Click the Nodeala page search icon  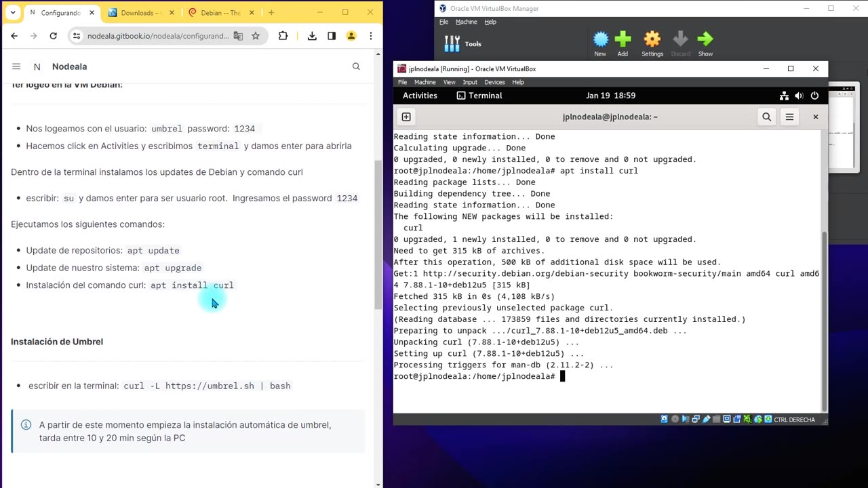[356, 66]
